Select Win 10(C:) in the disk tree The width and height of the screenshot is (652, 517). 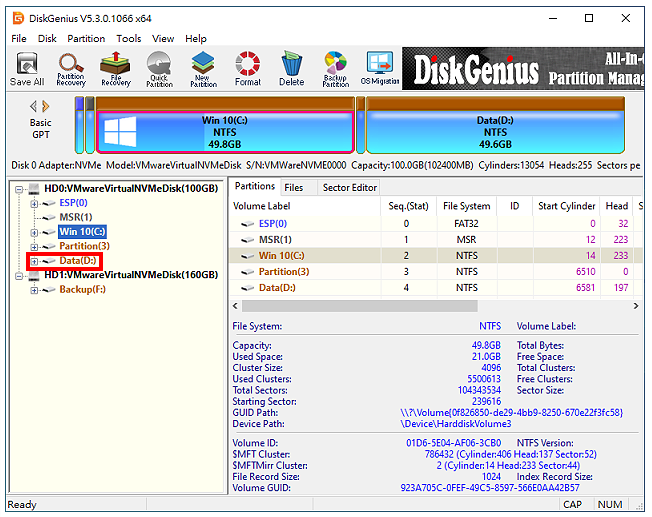[x=82, y=232]
